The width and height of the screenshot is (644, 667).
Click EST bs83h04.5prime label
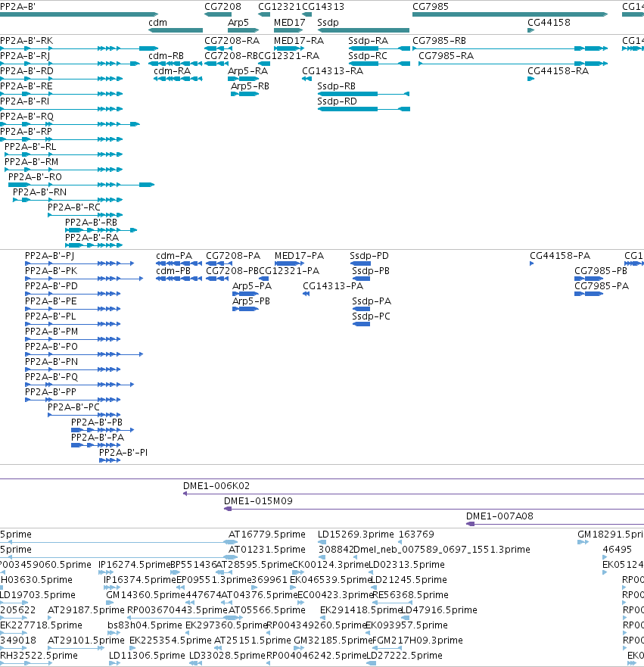[145, 625]
